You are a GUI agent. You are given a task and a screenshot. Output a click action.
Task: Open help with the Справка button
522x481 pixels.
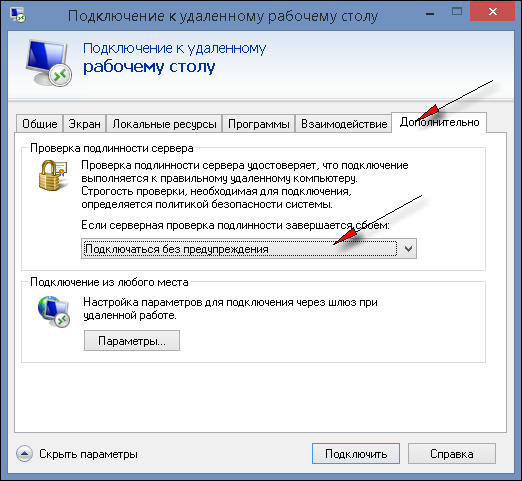452,454
